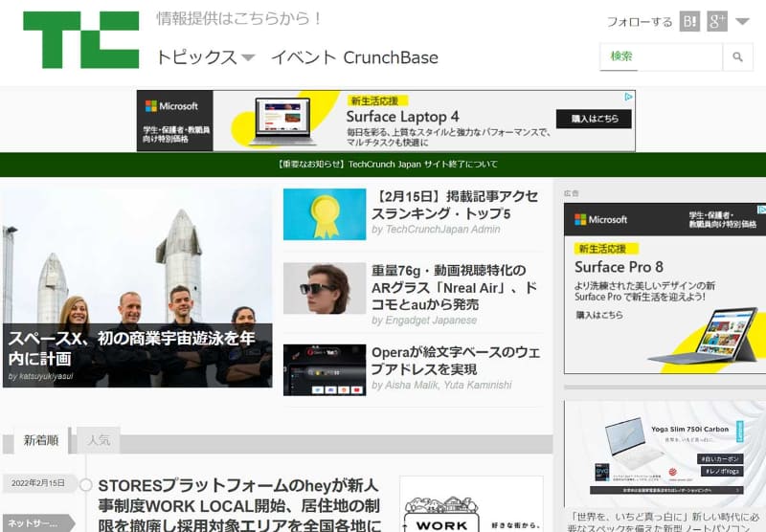Image resolution: width=766 pixels, height=532 pixels.
Task: Click the Microsoft logo in the top banner ad
Action: point(171,106)
